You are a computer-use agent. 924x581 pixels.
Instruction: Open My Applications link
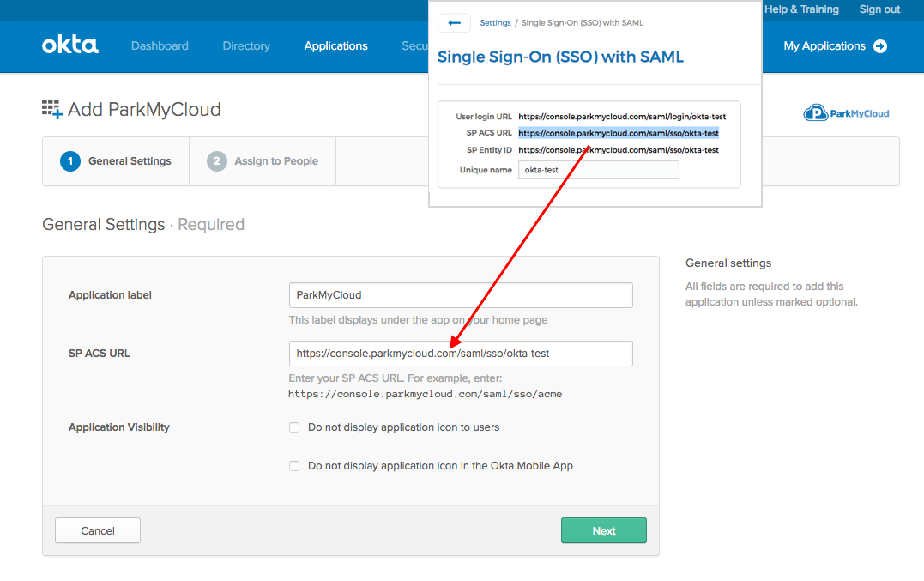824,46
